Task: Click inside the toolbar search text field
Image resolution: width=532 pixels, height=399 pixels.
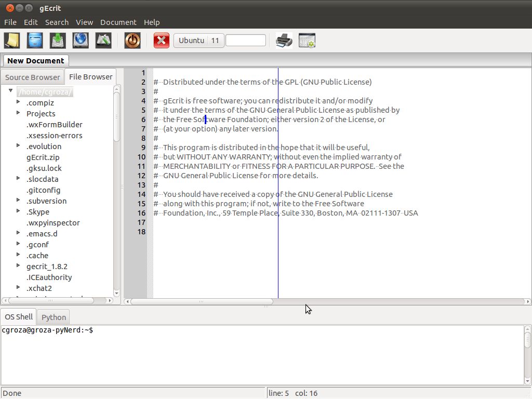Action: [x=245, y=40]
